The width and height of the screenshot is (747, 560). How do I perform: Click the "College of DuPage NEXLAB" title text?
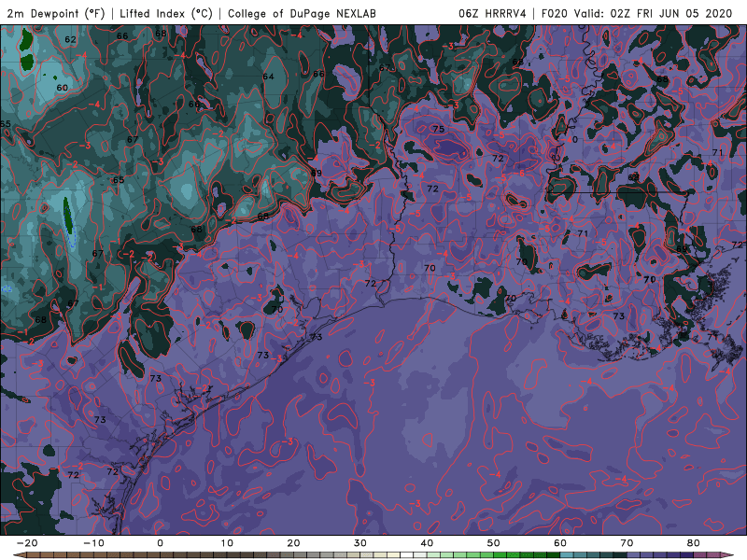click(x=302, y=13)
